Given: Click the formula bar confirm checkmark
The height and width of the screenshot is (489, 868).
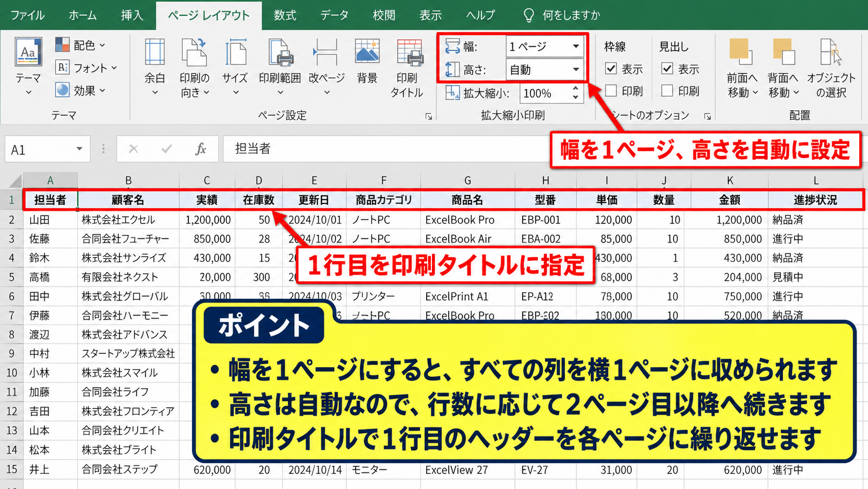Looking at the screenshot, I should click(x=167, y=149).
